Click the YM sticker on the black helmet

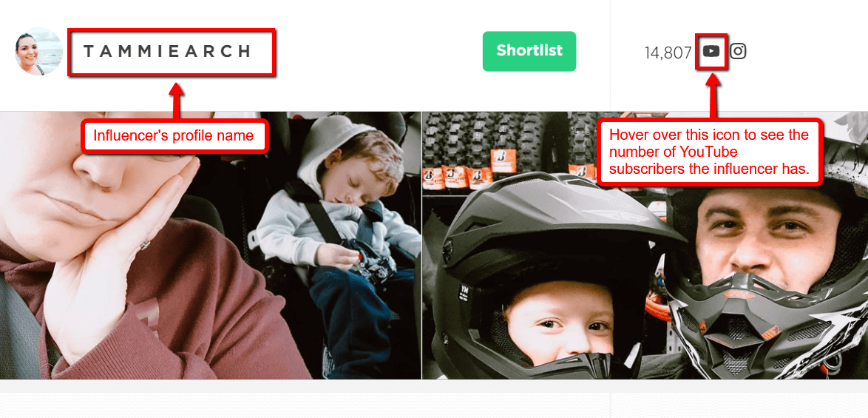[462, 293]
